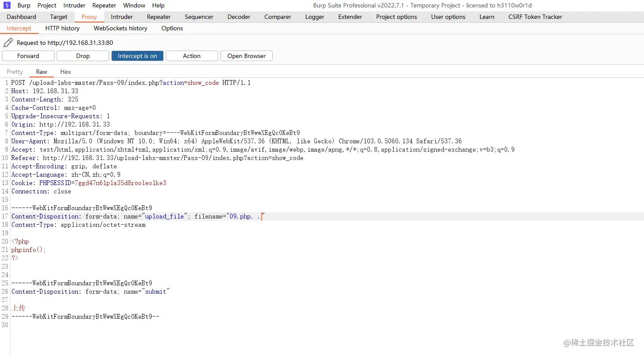Open the Project options tab
The width and height of the screenshot is (644, 357).
click(x=396, y=17)
